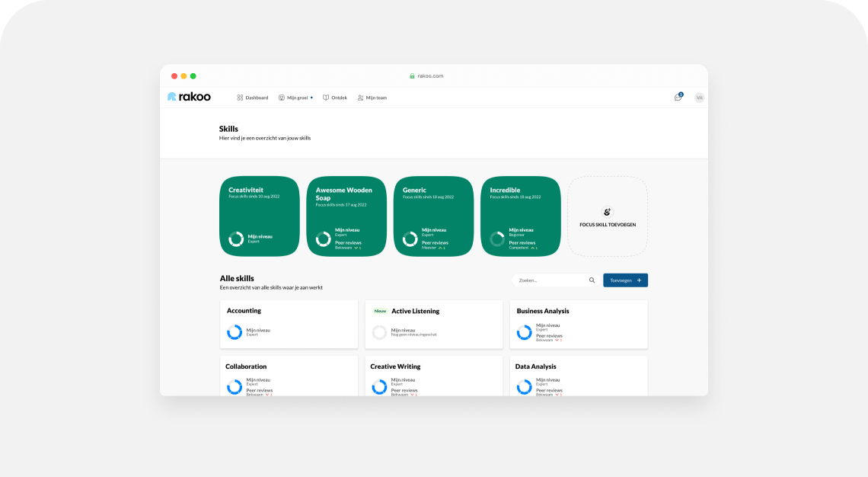This screenshot has height=477, width=868.
Task: Click the person-plus icon on Focus Skill Toevoegen
Action: click(607, 212)
